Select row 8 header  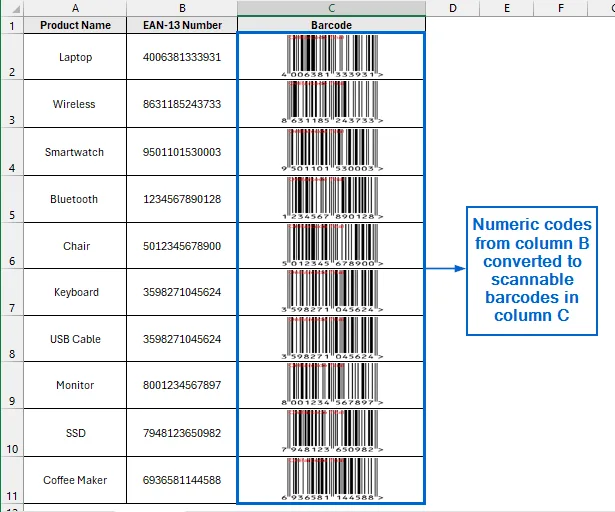point(12,339)
